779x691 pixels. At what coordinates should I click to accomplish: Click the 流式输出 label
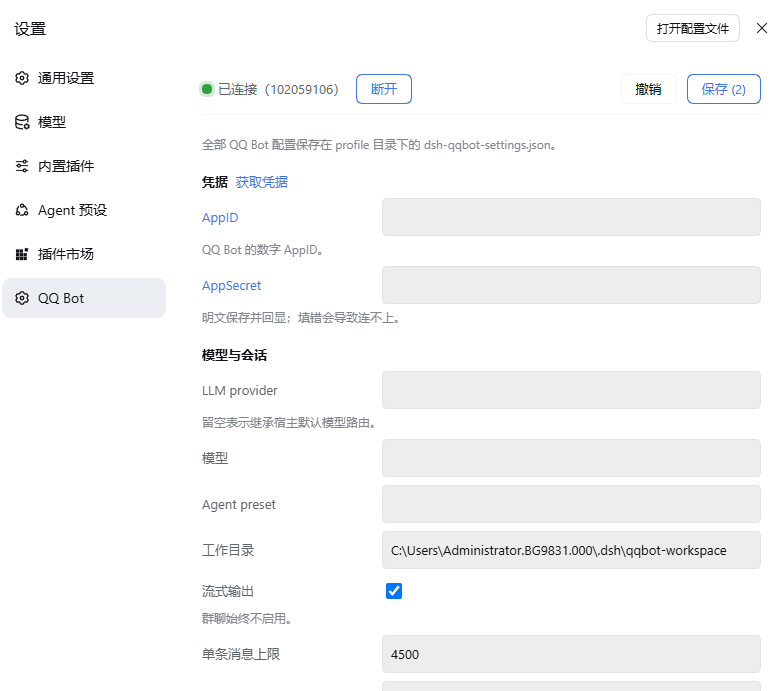228,591
